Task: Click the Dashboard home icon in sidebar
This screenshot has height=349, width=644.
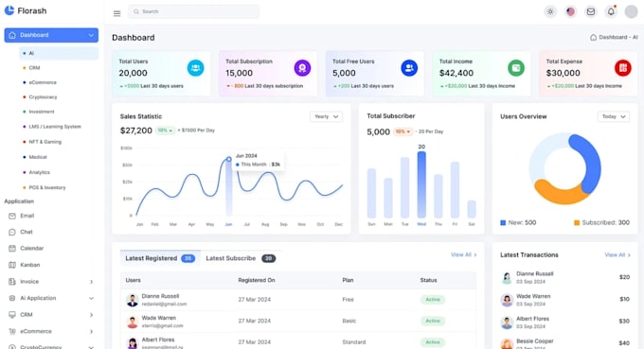Action: (12, 35)
